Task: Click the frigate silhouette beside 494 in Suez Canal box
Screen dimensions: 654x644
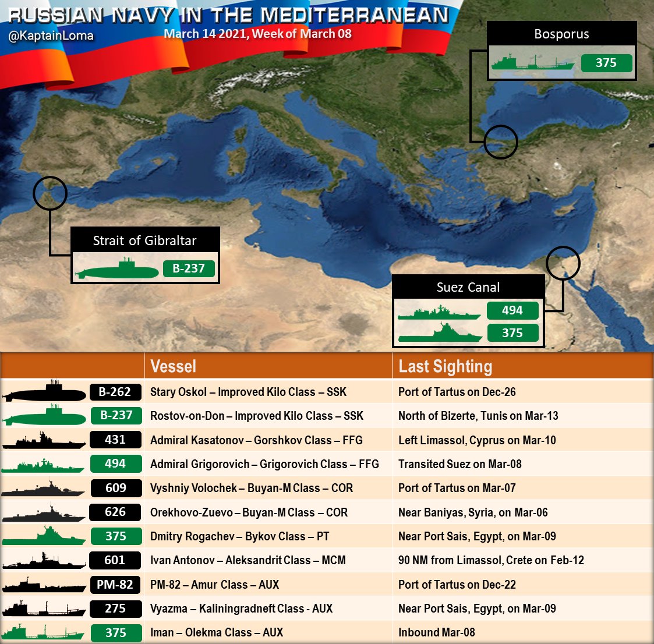Action: 439,312
